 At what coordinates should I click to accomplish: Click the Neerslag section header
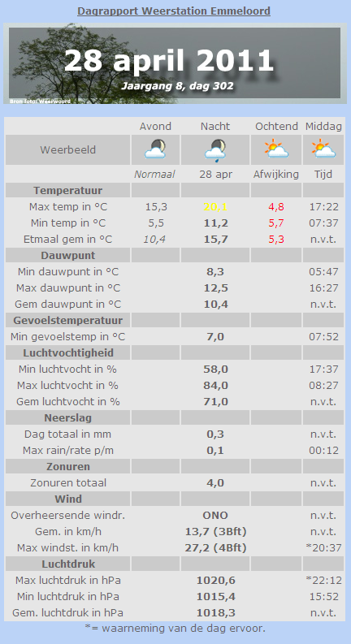pyautogui.click(x=67, y=418)
